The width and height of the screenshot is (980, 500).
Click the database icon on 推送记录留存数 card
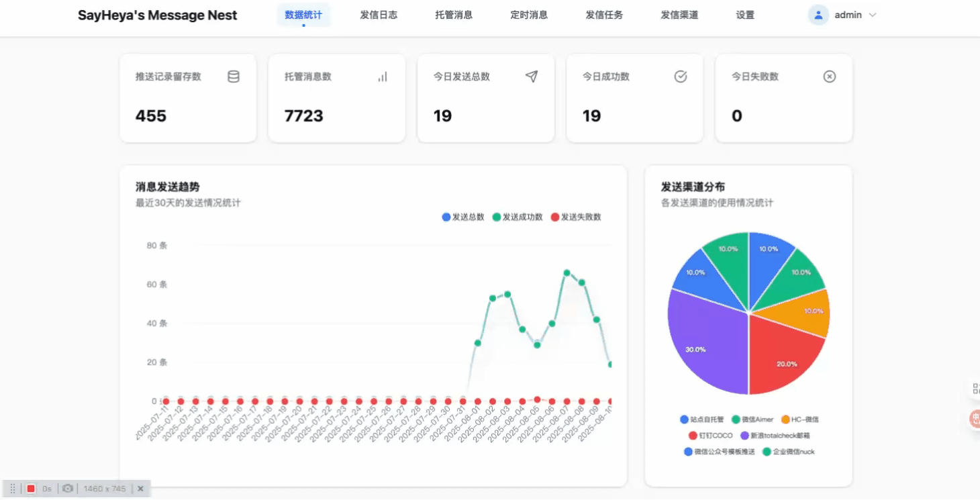[234, 77]
